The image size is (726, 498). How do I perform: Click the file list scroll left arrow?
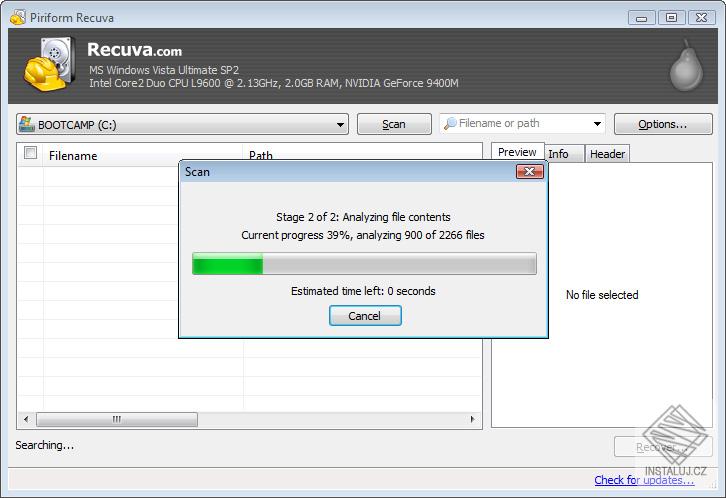click(26, 419)
